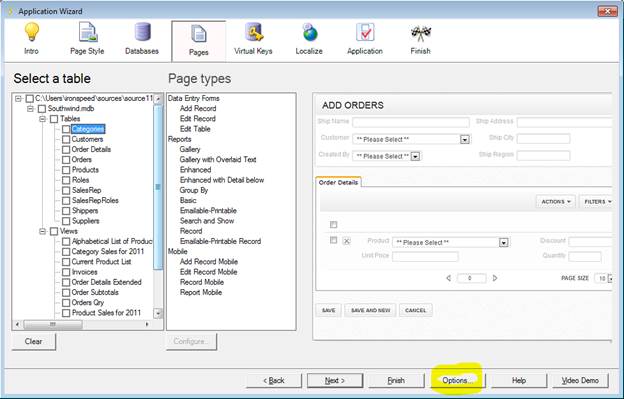This screenshot has width=624, height=399.
Task: Click the Clear button
Action: 33,341
